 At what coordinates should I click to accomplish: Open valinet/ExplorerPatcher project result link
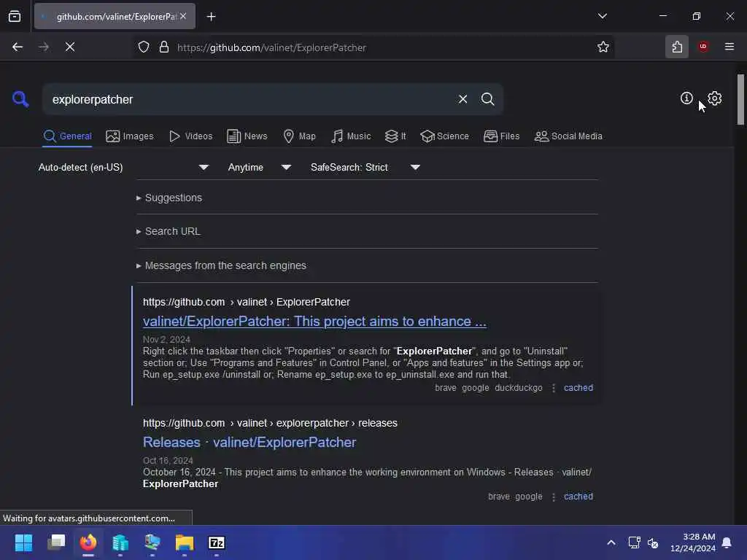point(314,322)
